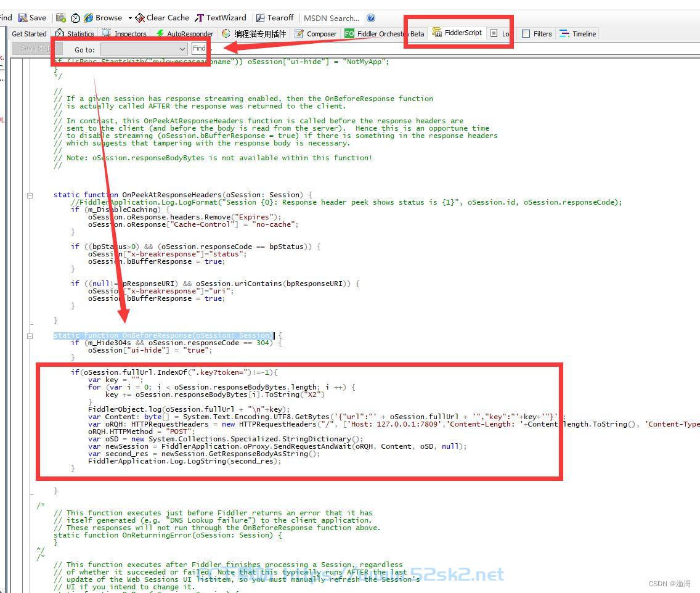Open the Inspectors tab
Image resolution: width=700 pixels, height=593 pixels.
[124, 33]
